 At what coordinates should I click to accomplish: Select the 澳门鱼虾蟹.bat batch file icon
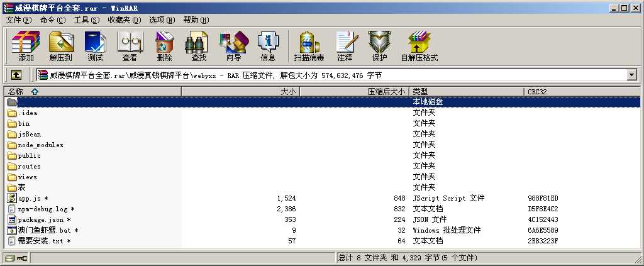(x=12, y=230)
